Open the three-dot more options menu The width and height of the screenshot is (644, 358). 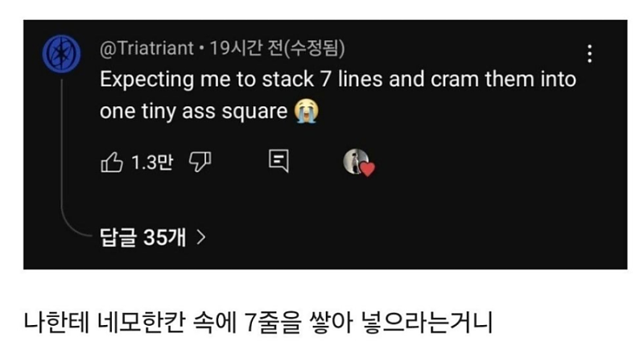click(590, 54)
